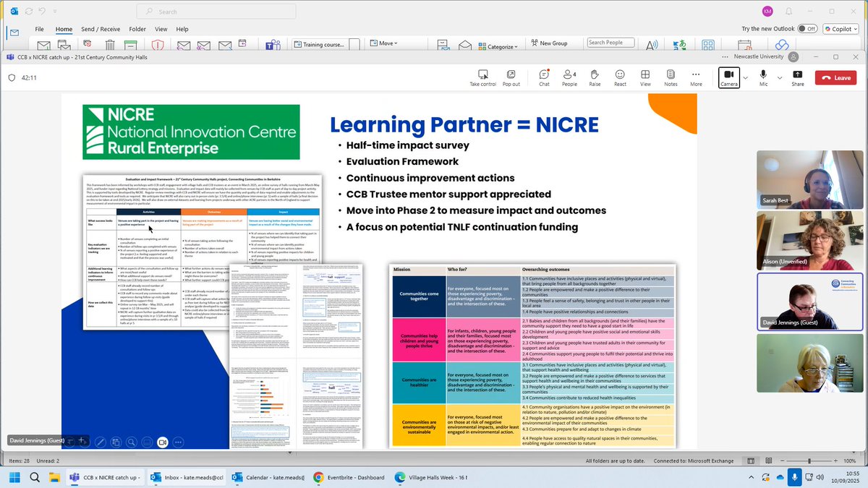Raise your hand in the meeting

(595, 78)
